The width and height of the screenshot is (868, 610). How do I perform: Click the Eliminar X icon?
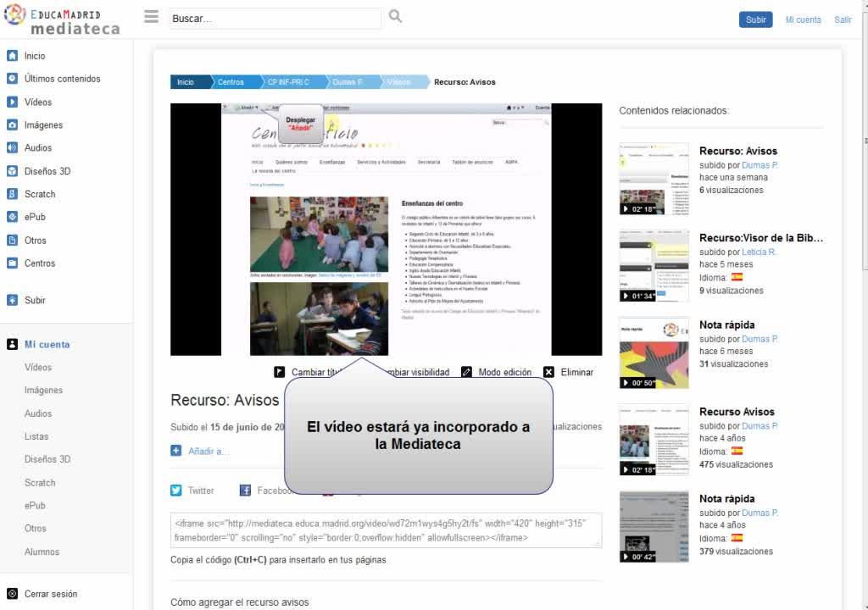548,372
